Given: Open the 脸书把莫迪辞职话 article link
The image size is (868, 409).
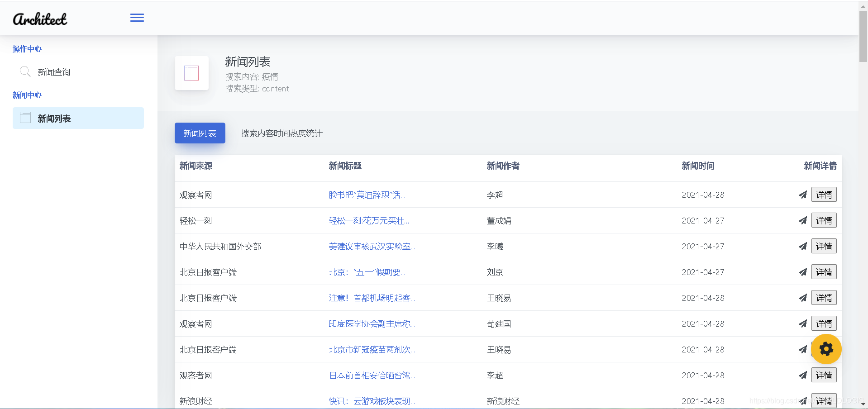Looking at the screenshot, I should point(367,195).
